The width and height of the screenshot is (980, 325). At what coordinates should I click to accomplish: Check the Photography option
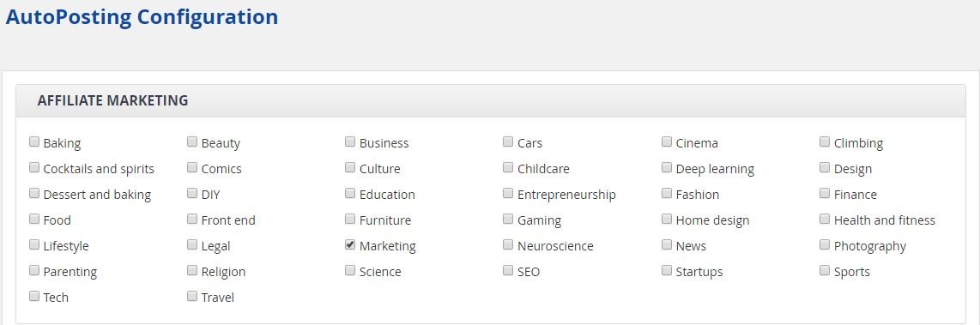pyautogui.click(x=825, y=245)
